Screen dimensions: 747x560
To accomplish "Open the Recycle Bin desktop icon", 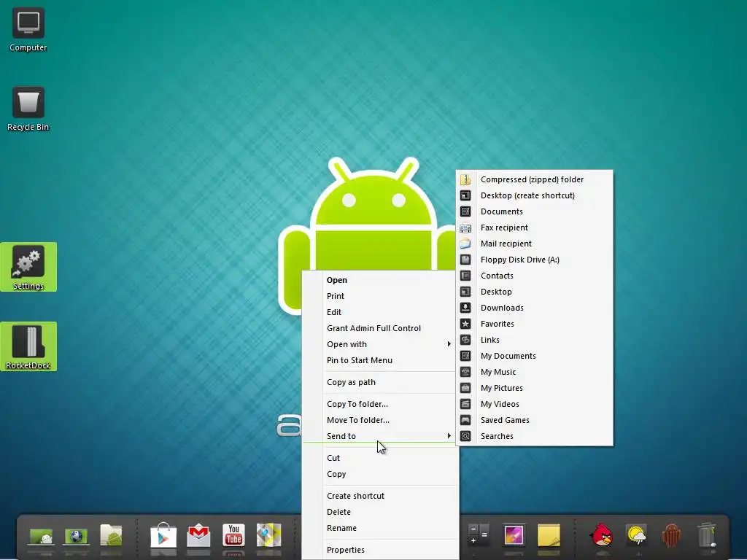I will (28, 109).
